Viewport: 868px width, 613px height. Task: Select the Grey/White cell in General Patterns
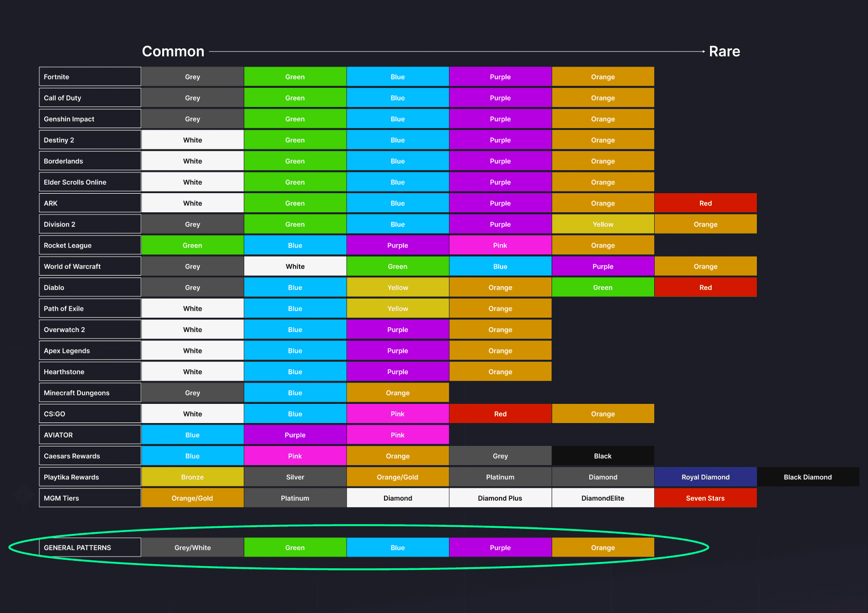193,548
